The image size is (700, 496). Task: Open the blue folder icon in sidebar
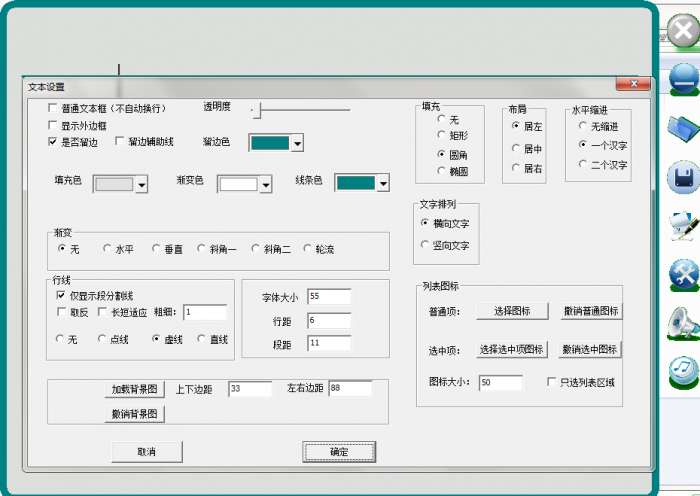tap(684, 128)
